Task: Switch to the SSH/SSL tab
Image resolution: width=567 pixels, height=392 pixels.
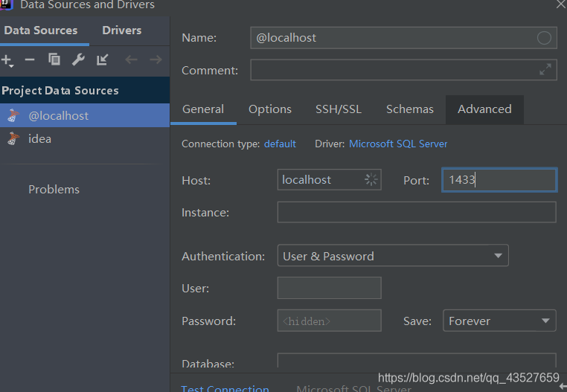Action: [x=339, y=109]
